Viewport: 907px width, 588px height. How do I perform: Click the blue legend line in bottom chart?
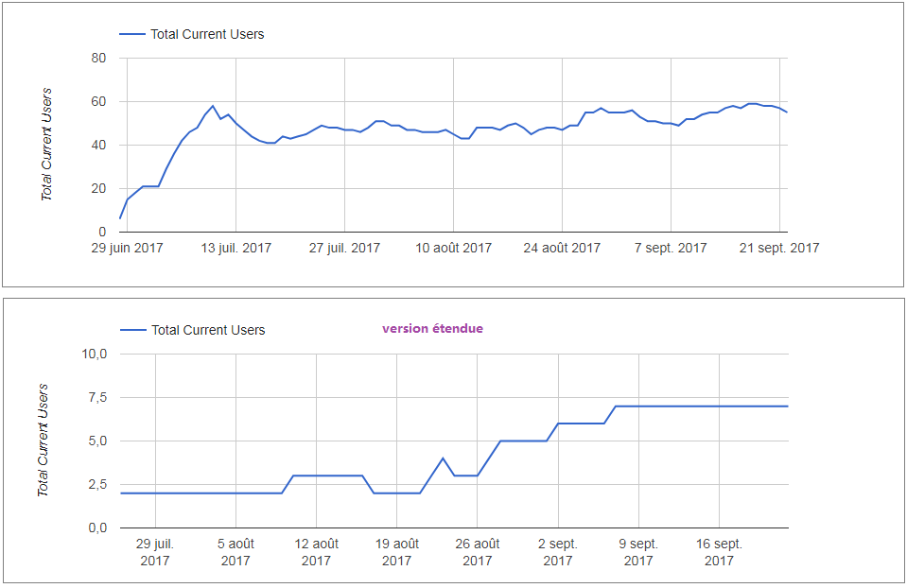133,330
